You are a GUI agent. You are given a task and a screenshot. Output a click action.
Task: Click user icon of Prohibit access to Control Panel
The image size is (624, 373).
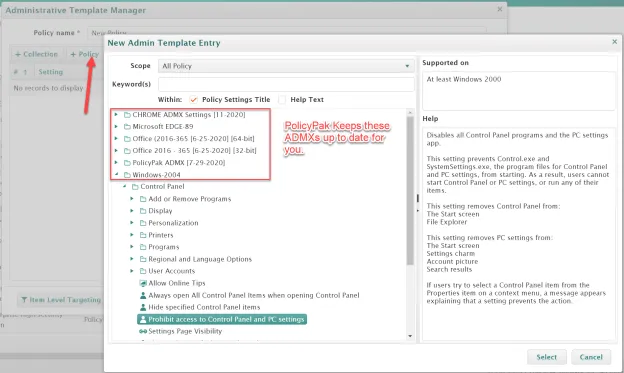point(143,319)
